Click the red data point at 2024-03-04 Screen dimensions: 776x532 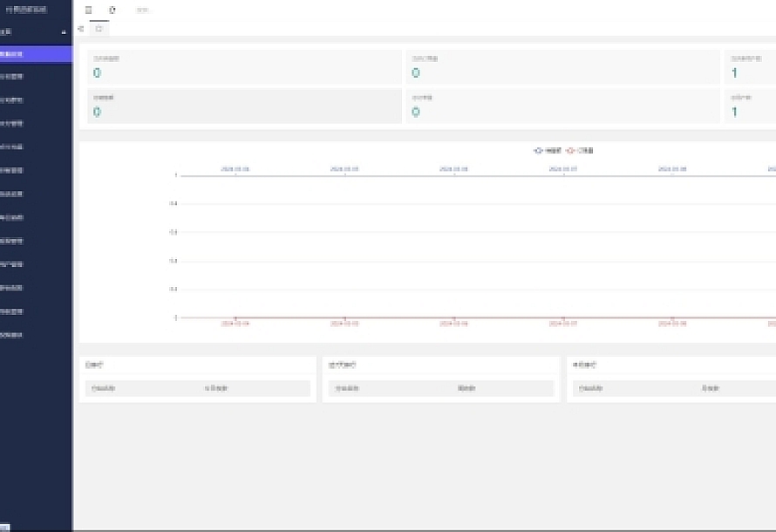point(235,318)
